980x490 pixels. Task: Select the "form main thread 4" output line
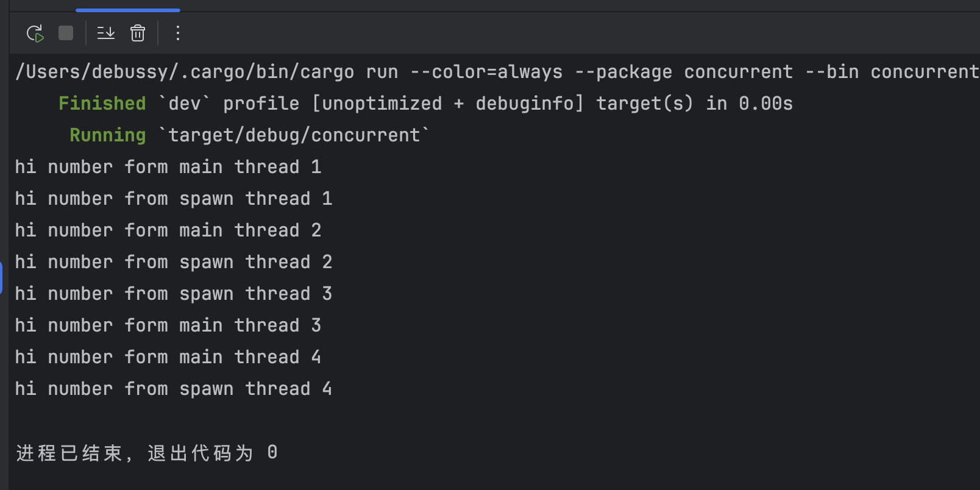tap(168, 357)
